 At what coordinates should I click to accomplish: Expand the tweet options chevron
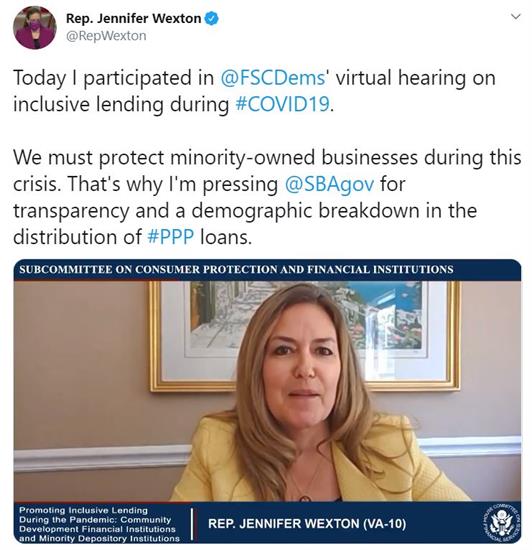click(516, 16)
